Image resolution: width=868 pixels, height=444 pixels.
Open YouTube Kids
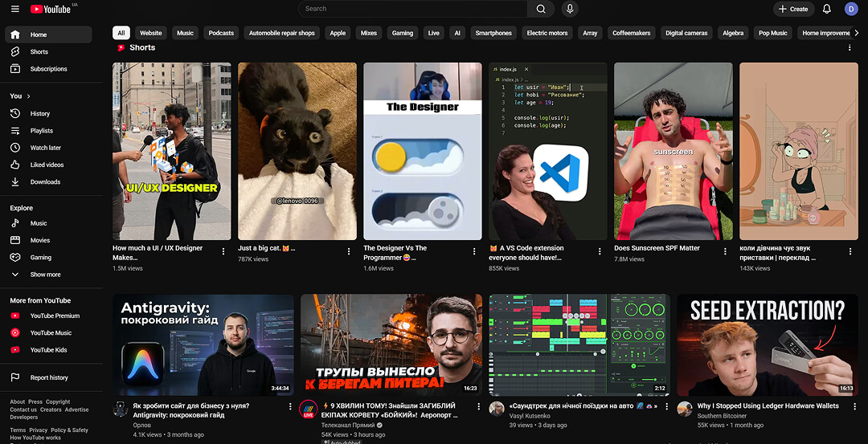[48, 350]
